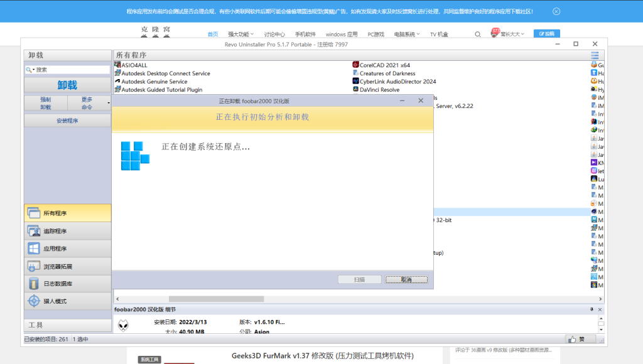Click the thumbs-up 赞 button

(x=581, y=339)
